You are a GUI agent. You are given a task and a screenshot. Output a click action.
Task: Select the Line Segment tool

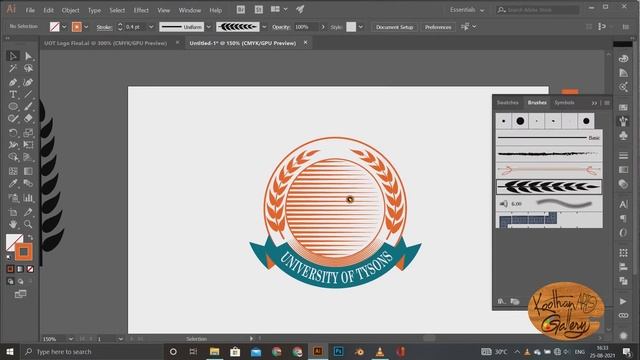pyautogui.click(x=28, y=94)
